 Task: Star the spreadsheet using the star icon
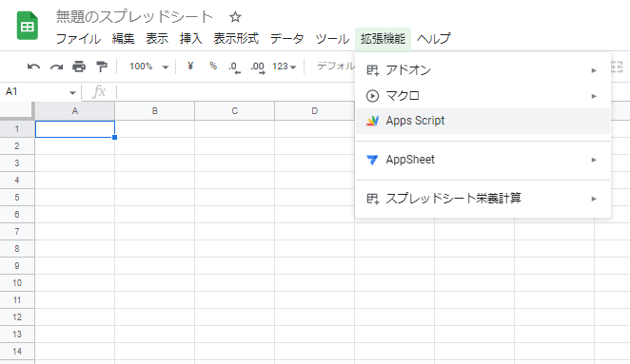pyautogui.click(x=235, y=17)
